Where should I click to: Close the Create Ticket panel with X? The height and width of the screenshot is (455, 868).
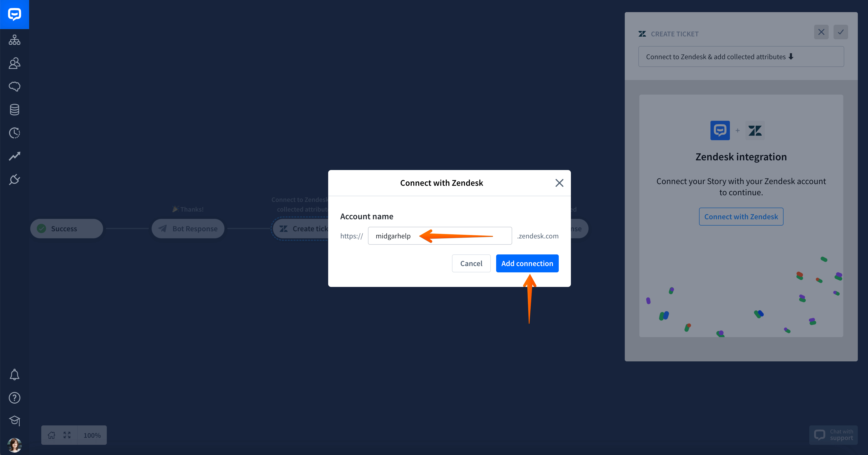821,32
